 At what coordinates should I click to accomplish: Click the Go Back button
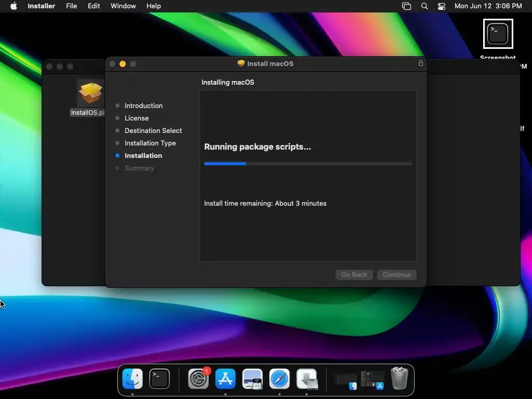[354, 274]
